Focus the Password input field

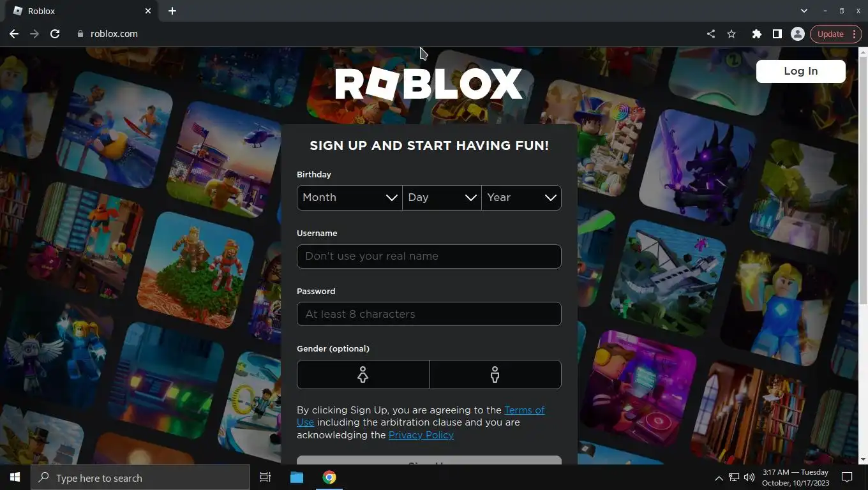coord(429,314)
